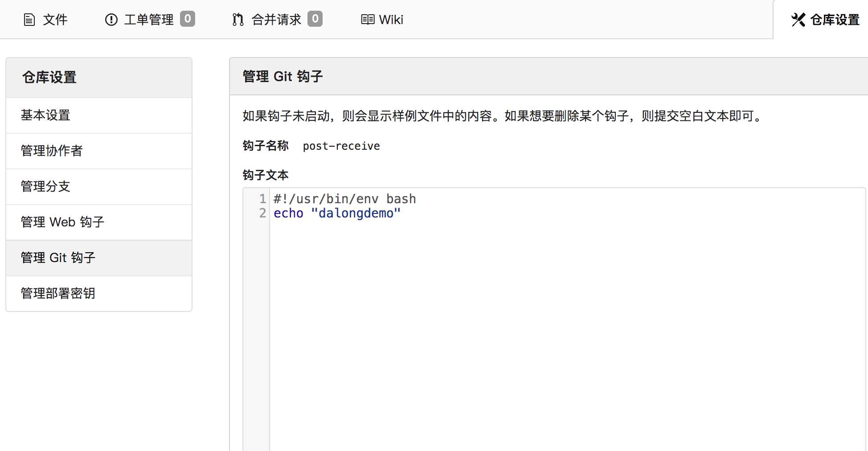This screenshot has width=868, height=451.
Task: Open the 工单管理 tab
Action: click(150, 20)
